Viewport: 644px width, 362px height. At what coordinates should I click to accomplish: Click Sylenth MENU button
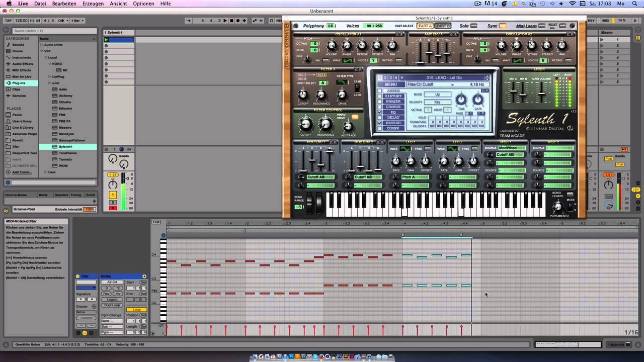click(x=391, y=84)
